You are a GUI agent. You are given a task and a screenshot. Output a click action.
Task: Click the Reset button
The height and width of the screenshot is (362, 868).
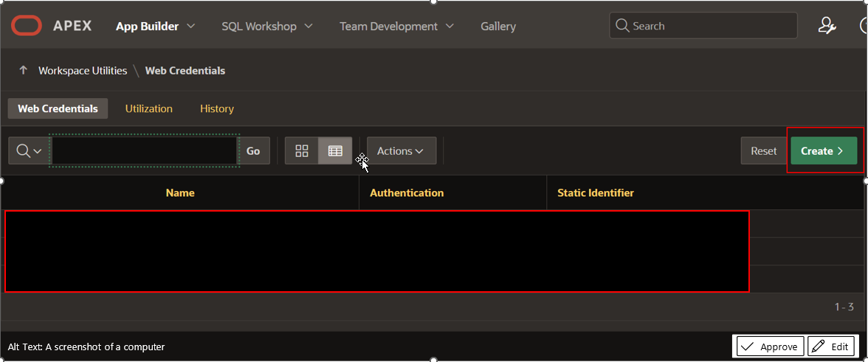pos(763,151)
